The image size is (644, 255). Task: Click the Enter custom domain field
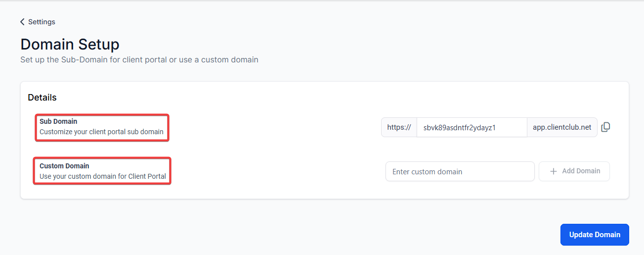[460, 172]
